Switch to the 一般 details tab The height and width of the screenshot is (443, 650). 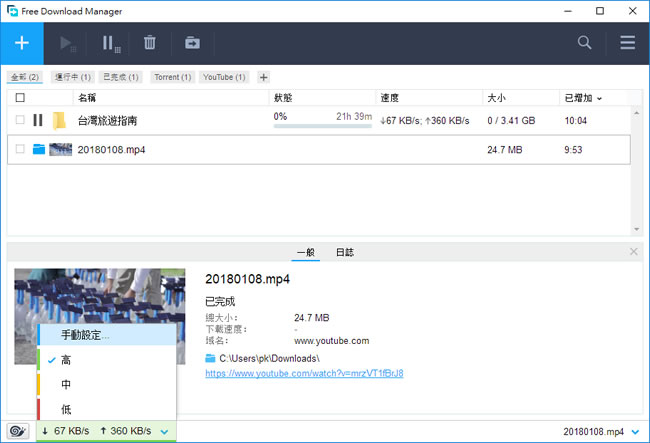tap(306, 252)
